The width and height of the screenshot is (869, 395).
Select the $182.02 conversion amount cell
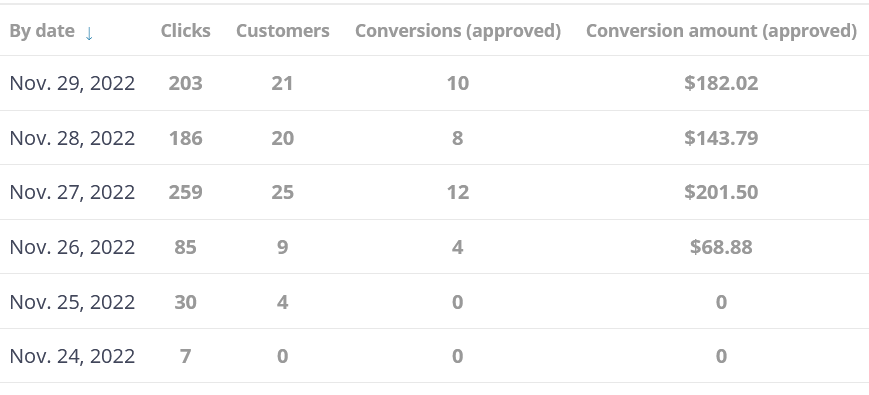tap(721, 83)
